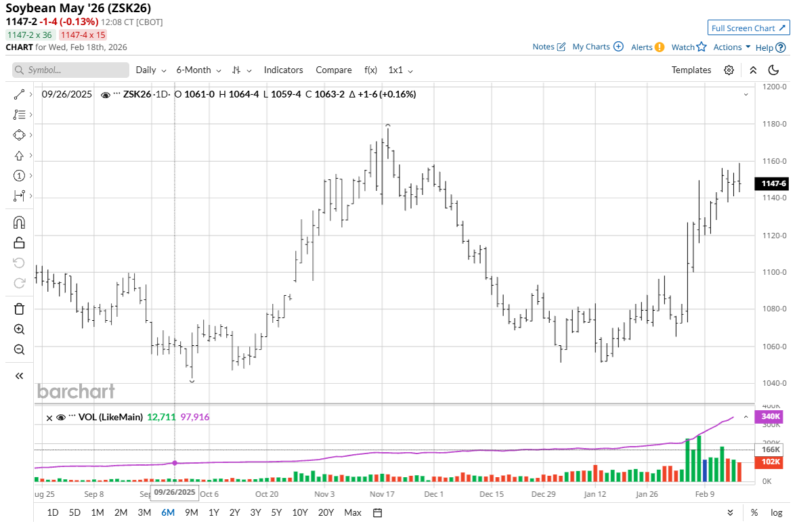Choose the numbered label annotation tool
797x532 pixels.
[x=20, y=176]
